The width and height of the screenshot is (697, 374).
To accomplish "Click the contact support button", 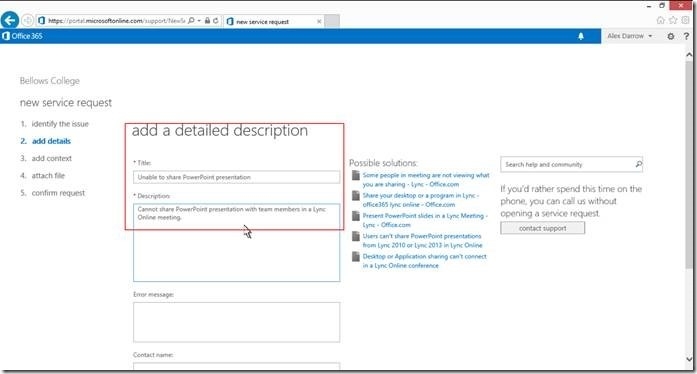I will pyautogui.click(x=542, y=228).
